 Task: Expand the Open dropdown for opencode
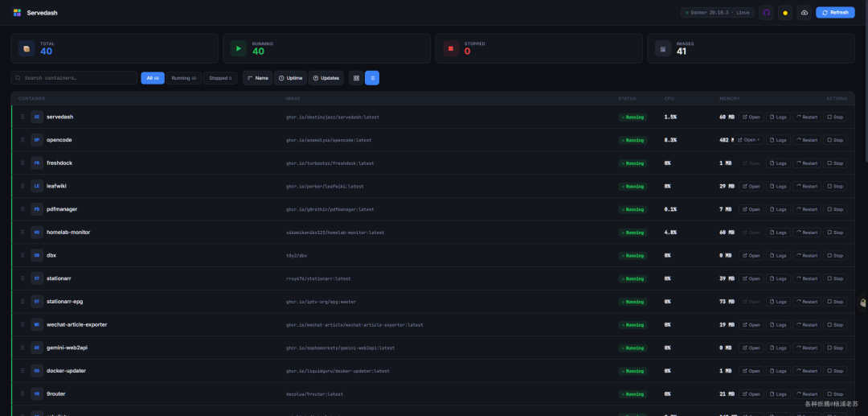(x=749, y=140)
